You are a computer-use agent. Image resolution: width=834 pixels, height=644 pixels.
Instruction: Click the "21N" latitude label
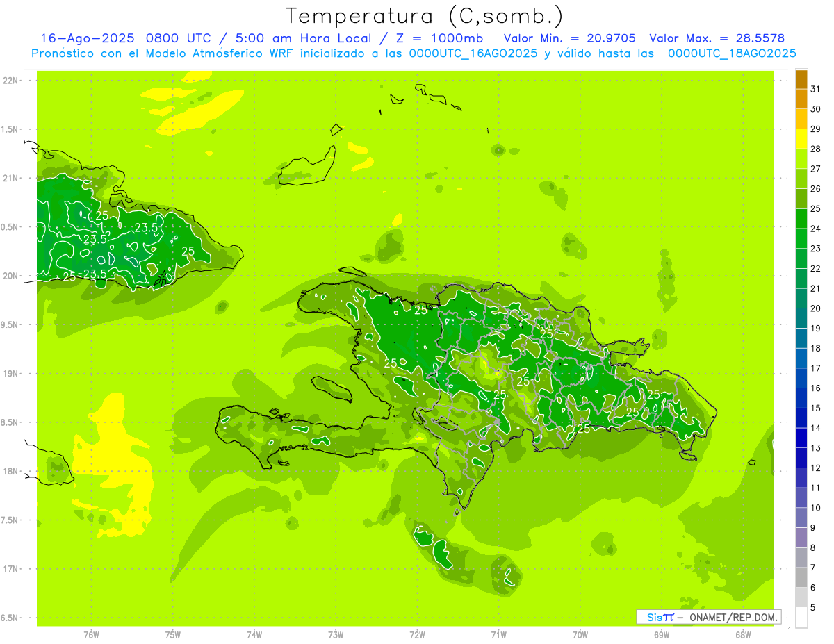pyautogui.click(x=10, y=179)
